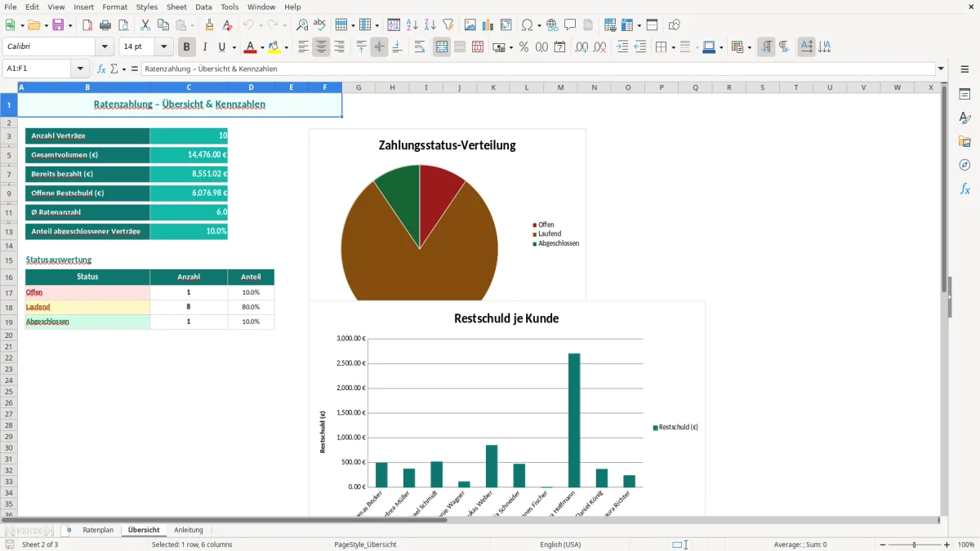The height and width of the screenshot is (551, 980).
Task: Click Sort Descending icon
Action: 430,25
